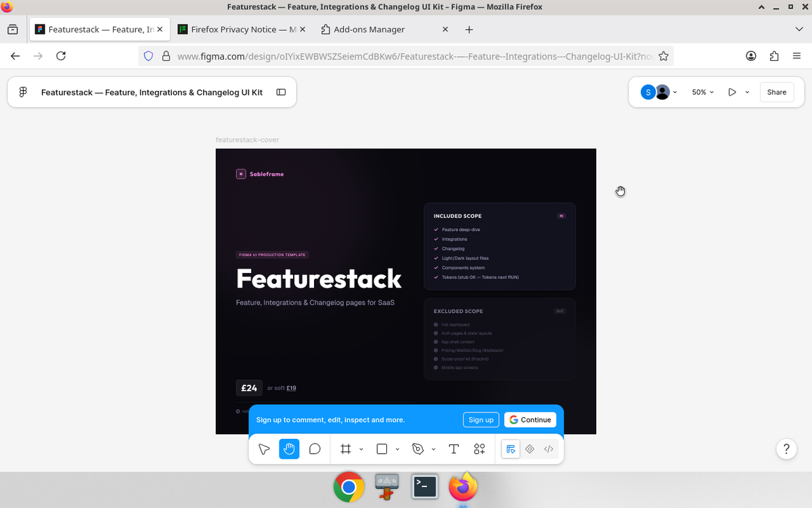Open Figma main menu logo
Screen dimensions: 812x508
23,92
